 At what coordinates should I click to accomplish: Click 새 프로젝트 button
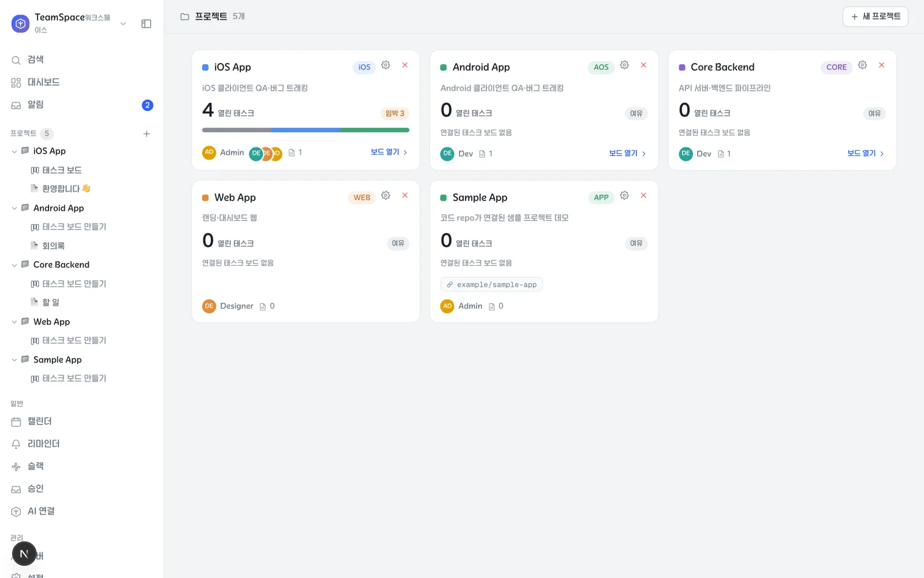tap(875, 17)
